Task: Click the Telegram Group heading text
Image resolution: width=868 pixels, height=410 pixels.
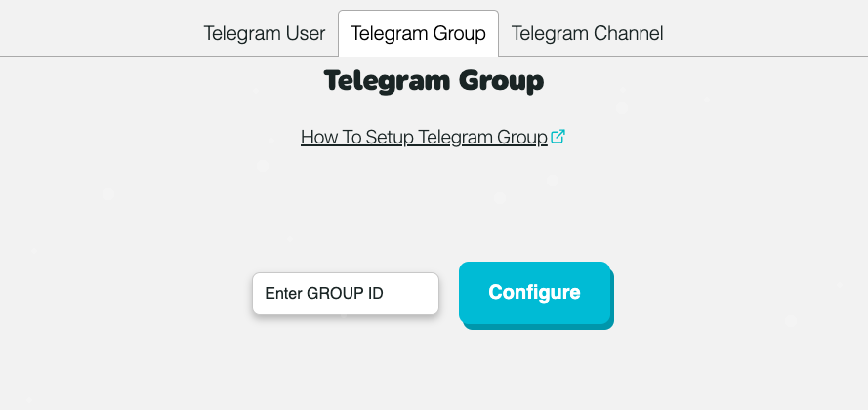Action: [434, 81]
